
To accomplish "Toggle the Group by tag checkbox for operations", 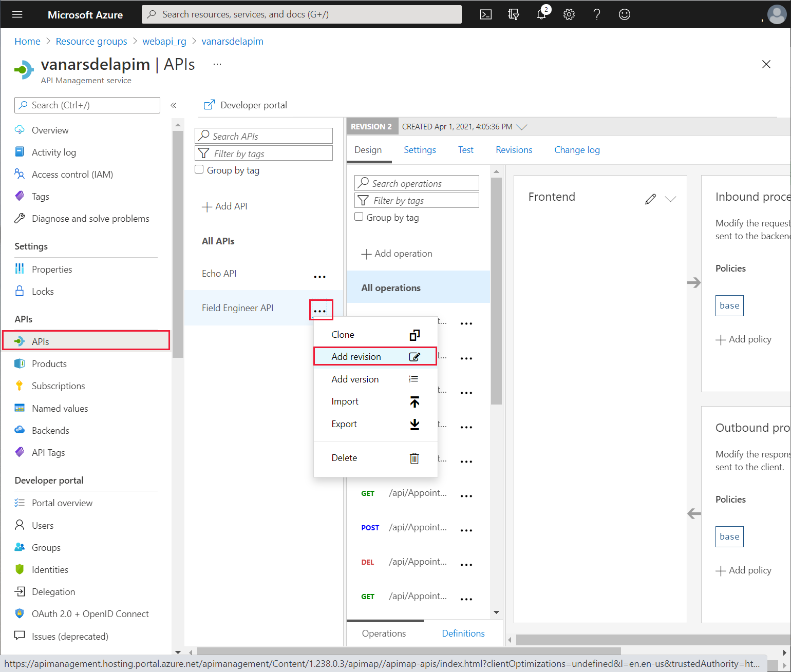I will [x=359, y=217].
